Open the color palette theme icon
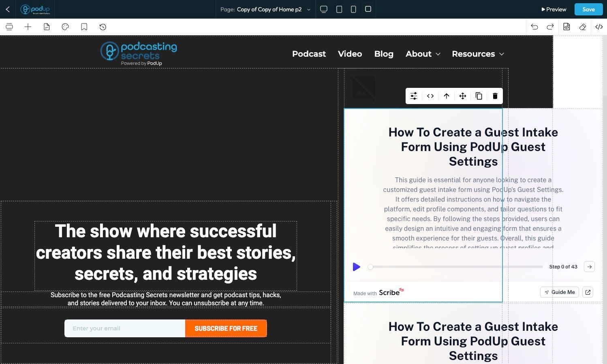 [x=65, y=27]
